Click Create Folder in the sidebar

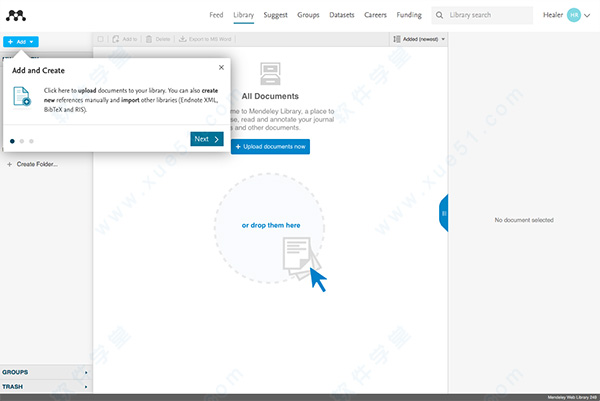click(x=33, y=164)
